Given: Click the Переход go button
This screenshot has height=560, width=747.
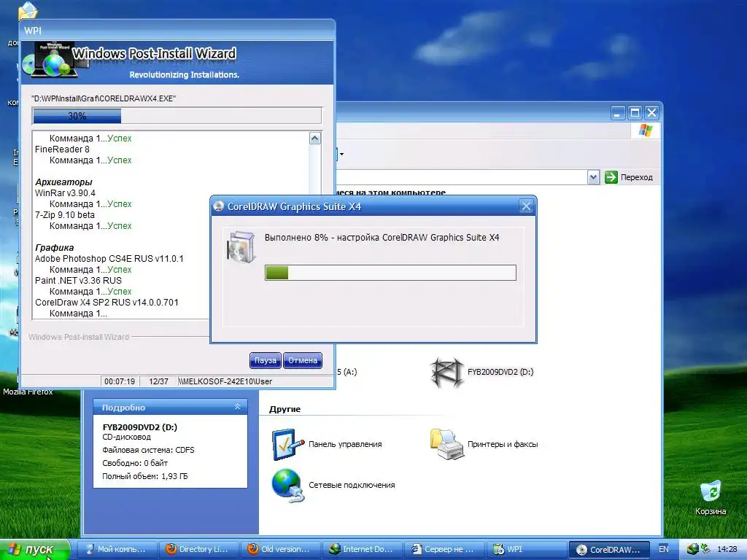Looking at the screenshot, I should tap(630, 177).
